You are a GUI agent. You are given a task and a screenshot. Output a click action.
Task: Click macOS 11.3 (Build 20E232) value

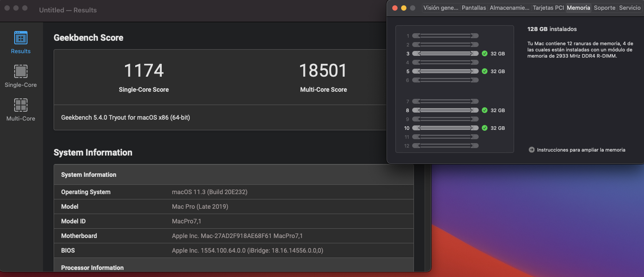coord(210,192)
